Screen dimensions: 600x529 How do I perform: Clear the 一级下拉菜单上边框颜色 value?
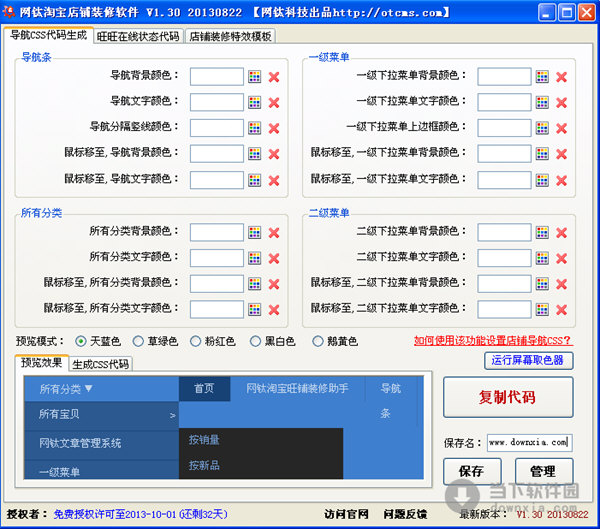561,128
